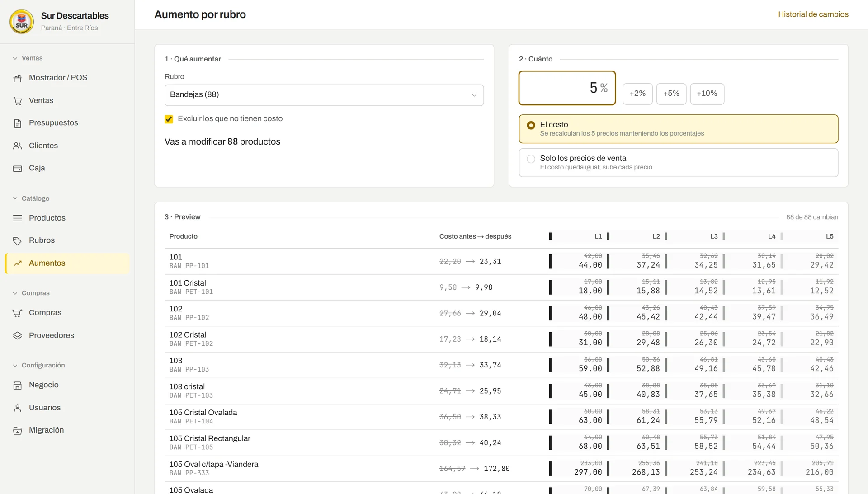
Task: Click the +2% quick button
Action: point(637,94)
